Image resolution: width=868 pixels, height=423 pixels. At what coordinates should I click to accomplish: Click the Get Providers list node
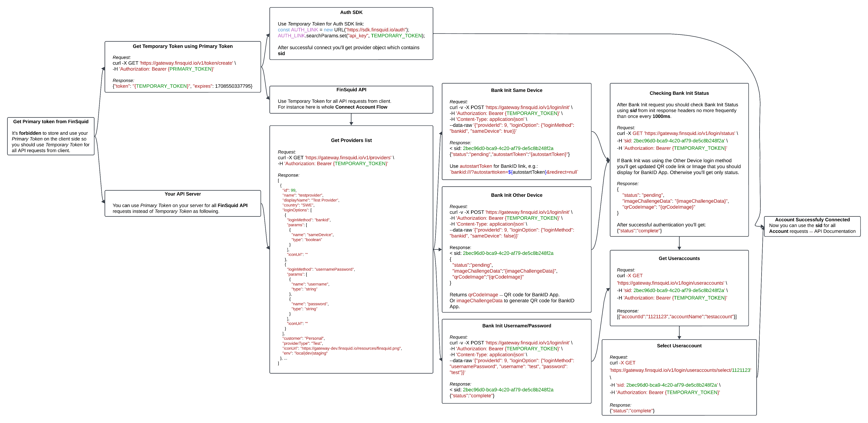coord(351,140)
